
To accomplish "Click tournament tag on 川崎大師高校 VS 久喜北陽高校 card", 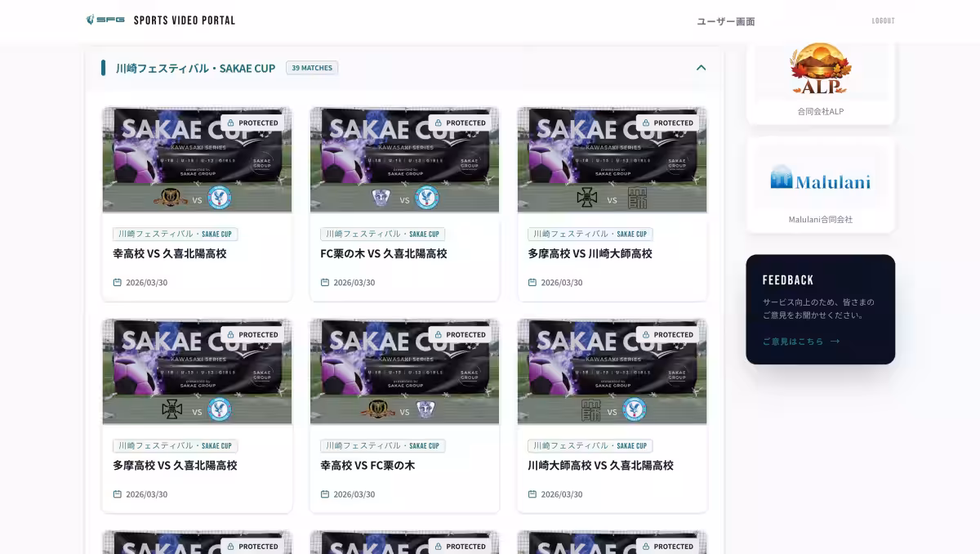I will (x=590, y=445).
